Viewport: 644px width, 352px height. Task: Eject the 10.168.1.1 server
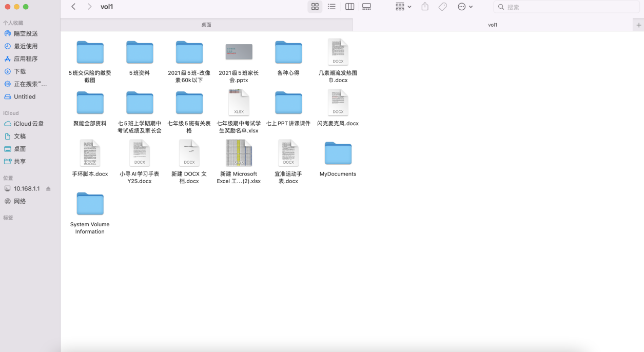point(48,189)
